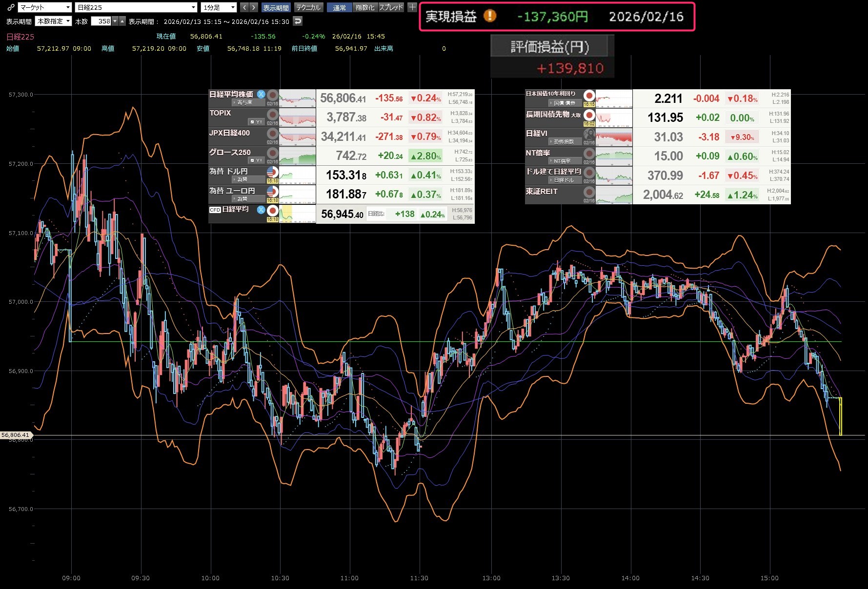The image size is (868, 589).
Task: Click the 恐怖指数 link under 日経VI
Action: click(564, 141)
